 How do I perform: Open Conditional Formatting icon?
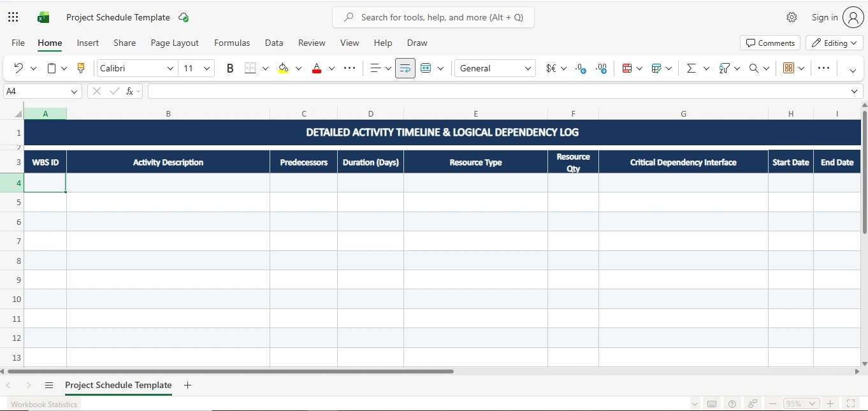(626, 68)
